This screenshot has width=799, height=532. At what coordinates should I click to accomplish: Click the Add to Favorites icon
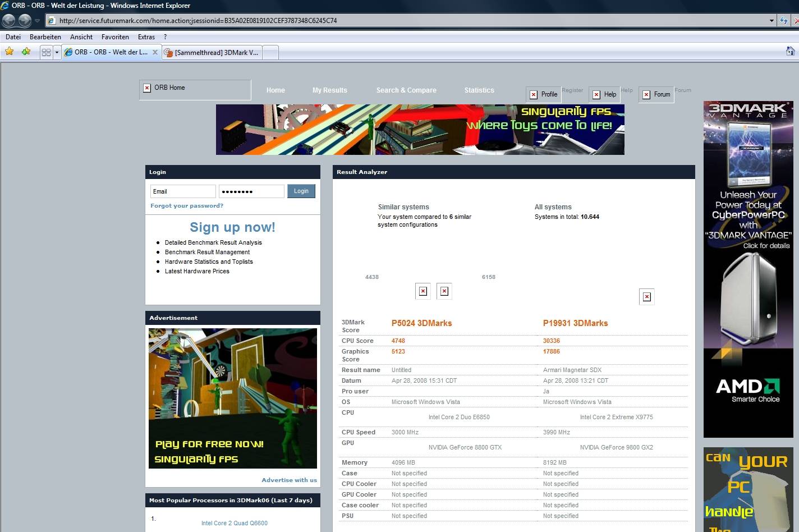click(26, 52)
